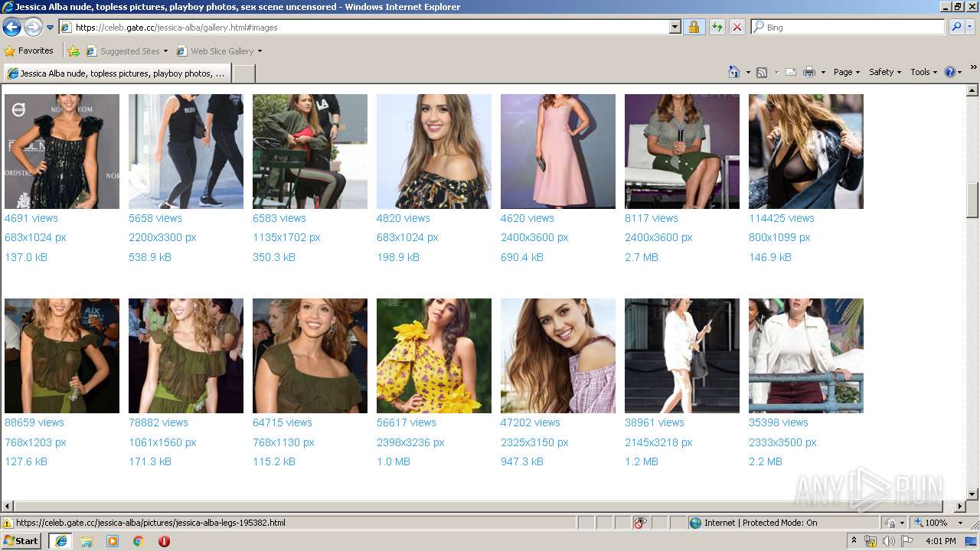Click the popup blocker status bar icon
This screenshot has width=980, height=551.
640,523
